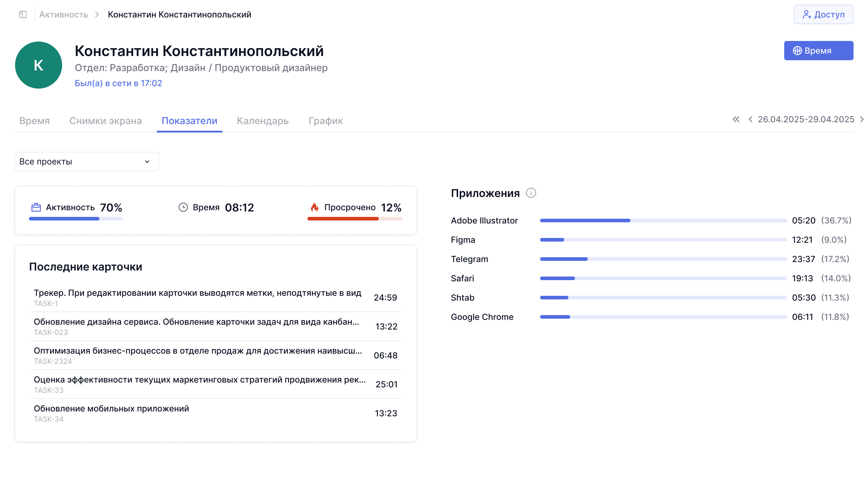Click the 24:59 time value
Screen dimensions: 868x494
(385, 298)
